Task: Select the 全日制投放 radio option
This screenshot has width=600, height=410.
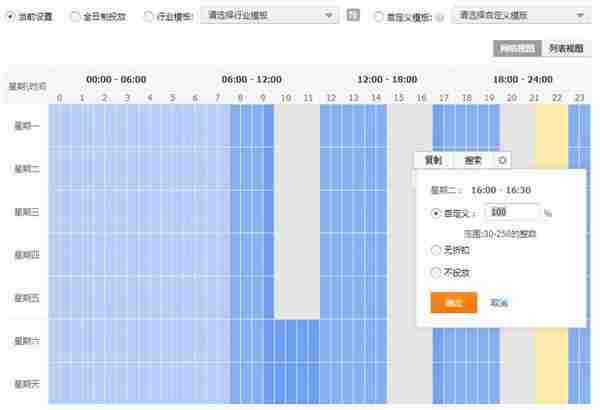Action: 74,17
